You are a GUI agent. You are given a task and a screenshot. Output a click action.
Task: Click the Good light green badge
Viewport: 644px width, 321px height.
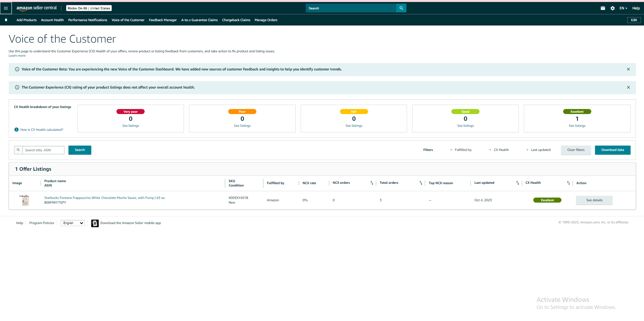[x=465, y=112]
